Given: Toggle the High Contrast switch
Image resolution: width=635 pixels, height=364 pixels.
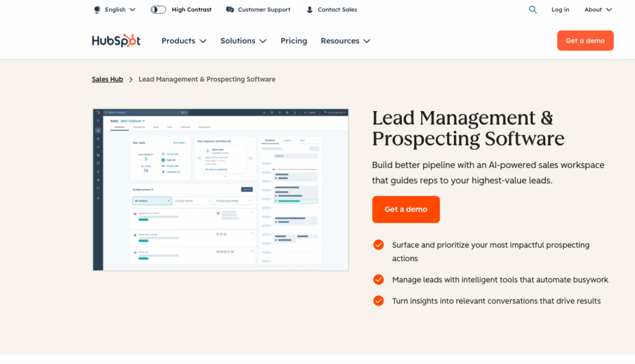Looking at the screenshot, I should (x=158, y=10).
